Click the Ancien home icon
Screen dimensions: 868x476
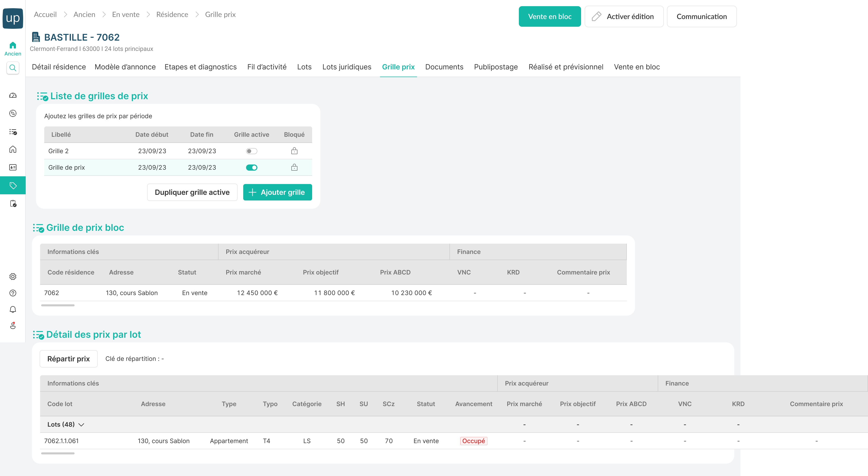tap(13, 45)
